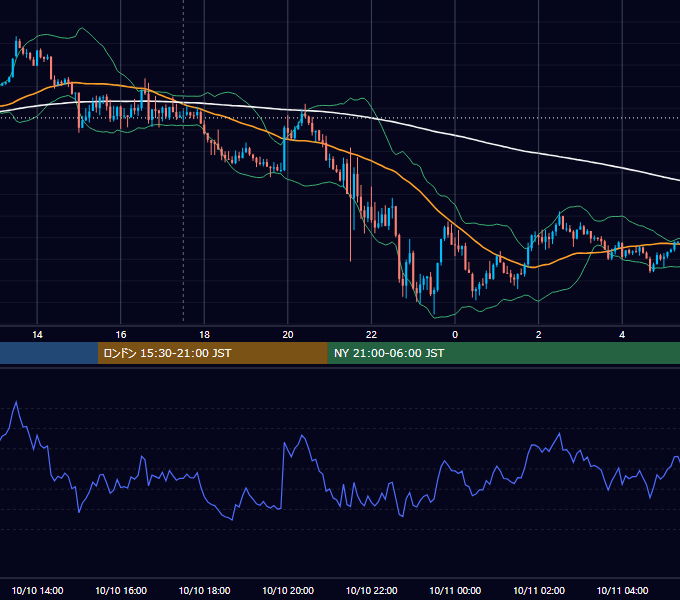Click the 4 hour axis label
Image resolution: width=680 pixels, height=600 pixels.
click(622, 335)
